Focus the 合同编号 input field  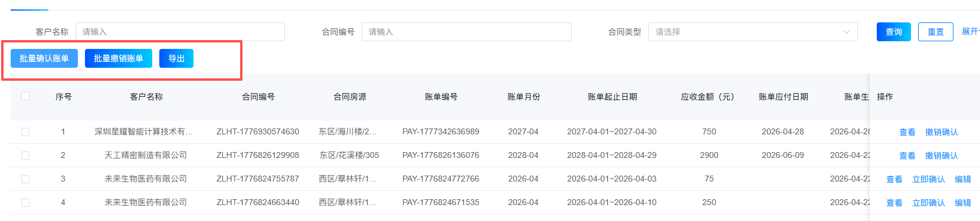[467, 32]
